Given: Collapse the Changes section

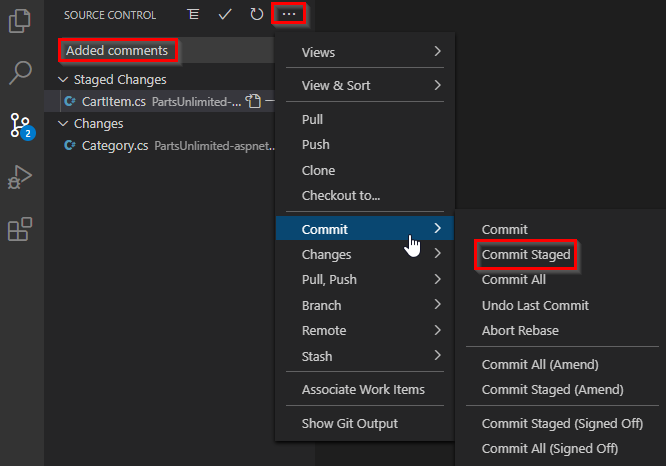Looking at the screenshot, I should pos(65,124).
